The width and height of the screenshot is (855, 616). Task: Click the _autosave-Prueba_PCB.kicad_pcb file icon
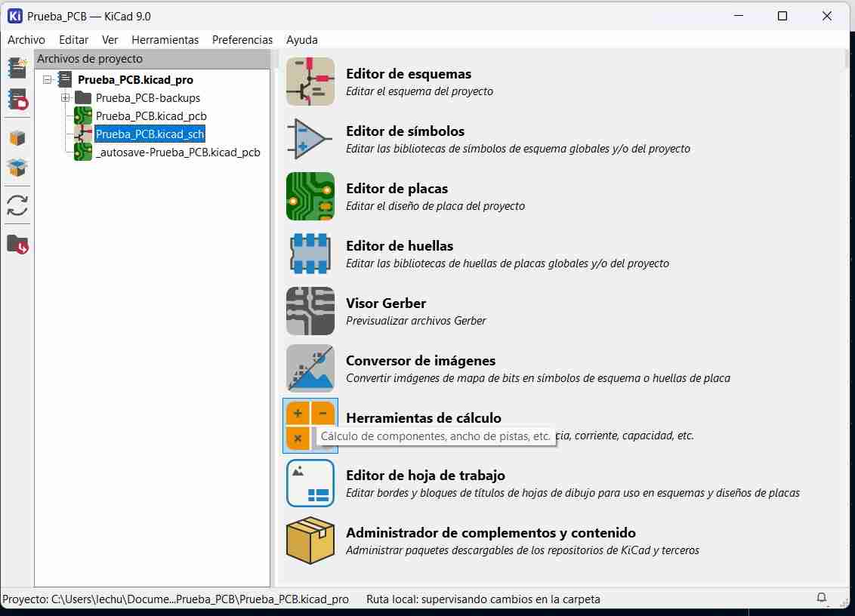pyautogui.click(x=83, y=152)
